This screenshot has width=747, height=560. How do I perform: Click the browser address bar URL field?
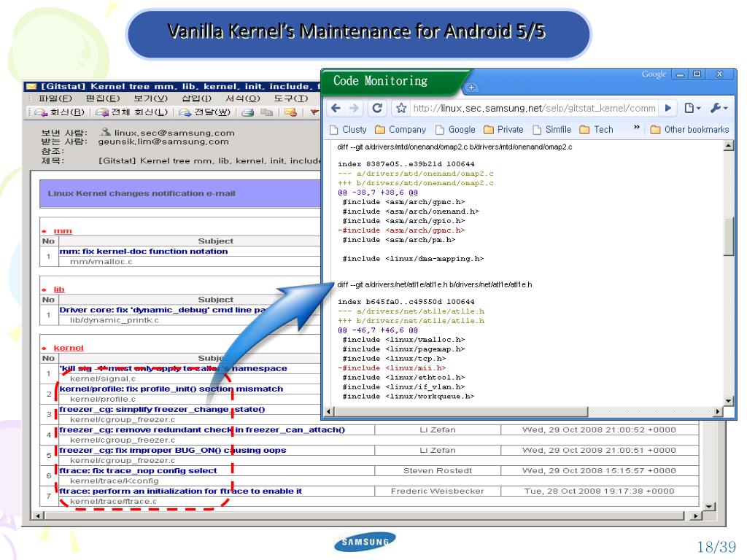tap(534, 108)
